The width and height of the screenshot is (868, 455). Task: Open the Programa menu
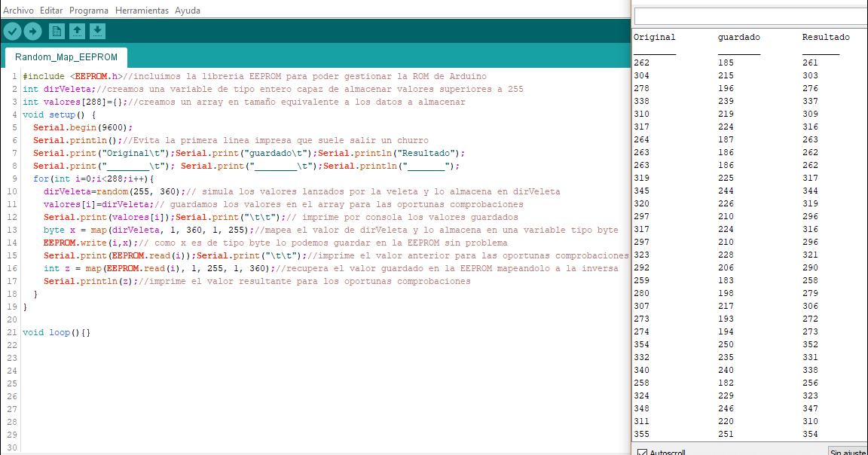point(89,10)
